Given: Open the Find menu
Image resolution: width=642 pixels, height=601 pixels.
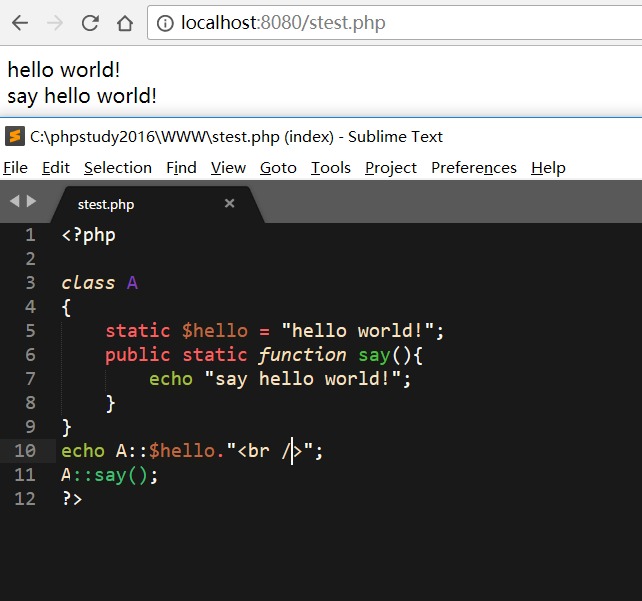Looking at the screenshot, I should 181,168.
